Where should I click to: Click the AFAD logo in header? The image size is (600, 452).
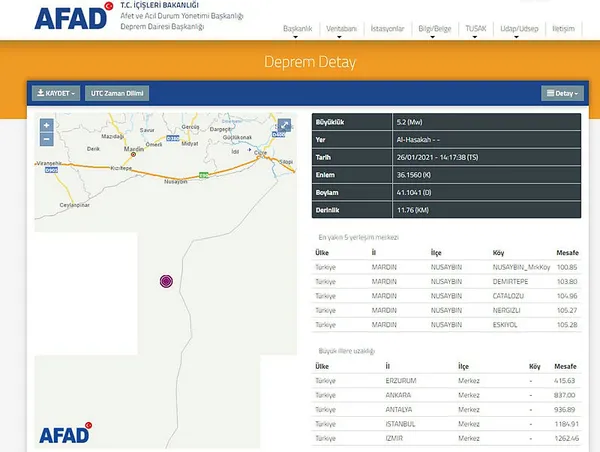coord(72,17)
